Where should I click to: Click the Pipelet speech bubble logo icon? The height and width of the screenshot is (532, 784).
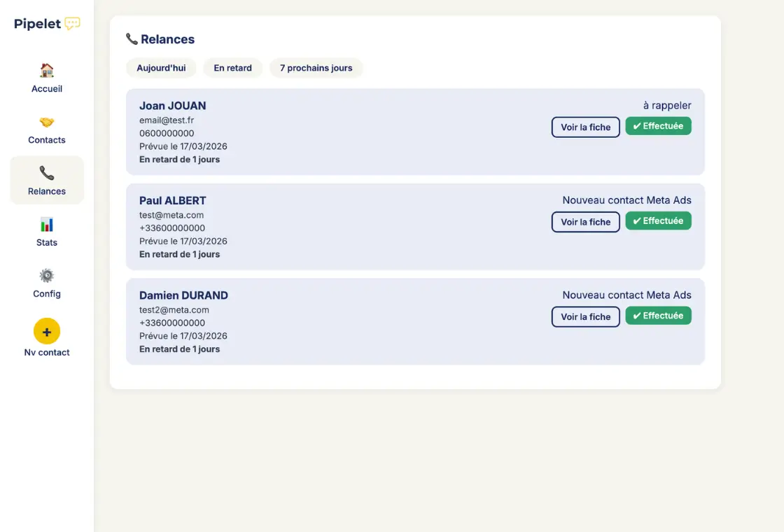[x=71, y=23]
